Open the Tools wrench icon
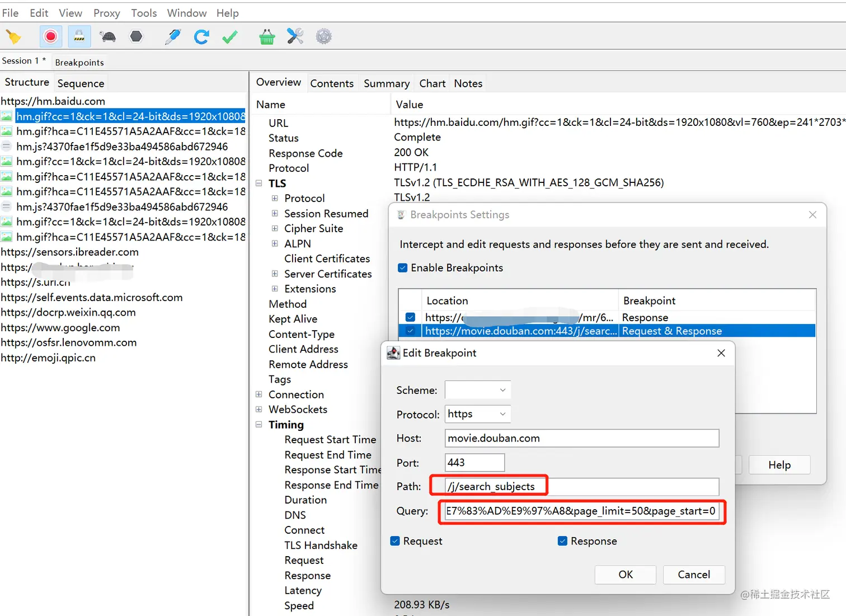The width and height of the screenshot is (846, 616). click(x=295, y=37)
